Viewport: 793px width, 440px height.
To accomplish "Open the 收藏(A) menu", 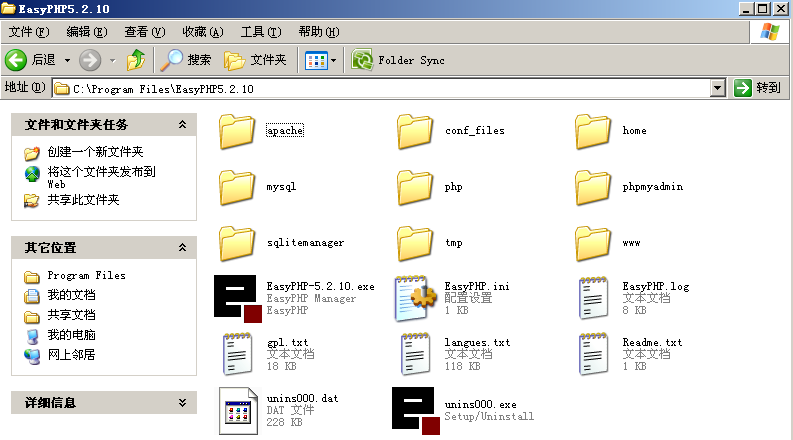I will [203, 32].
